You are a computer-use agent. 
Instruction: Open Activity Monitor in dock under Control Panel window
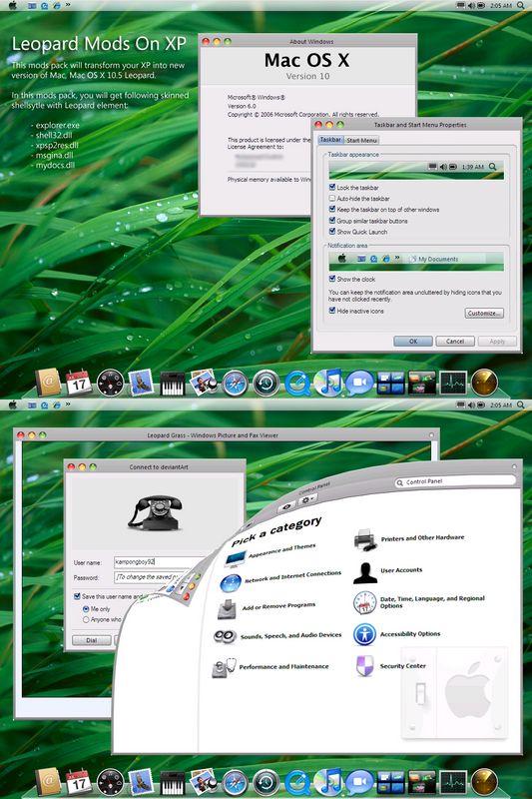453,782
